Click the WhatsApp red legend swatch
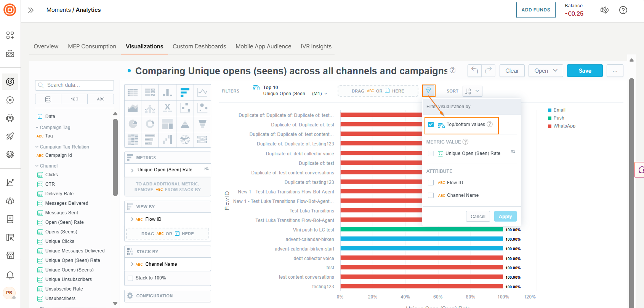The width and height of the screenshot is (644, 308). tap(550, 126)
